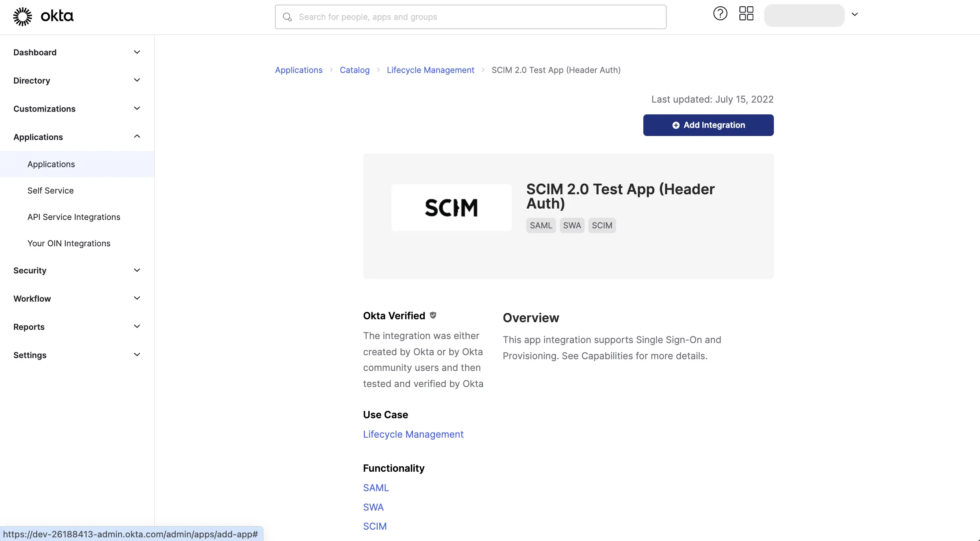Click the plus icon inside Add Integration
The height and width of the screenshot is (541, 980).
tap(676, 125)
